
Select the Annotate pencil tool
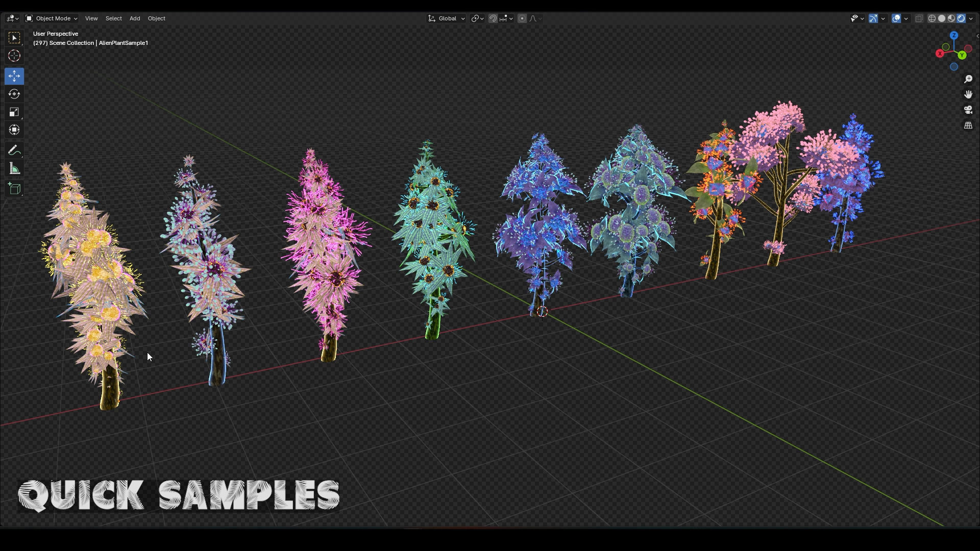click(x=14, y=151)
